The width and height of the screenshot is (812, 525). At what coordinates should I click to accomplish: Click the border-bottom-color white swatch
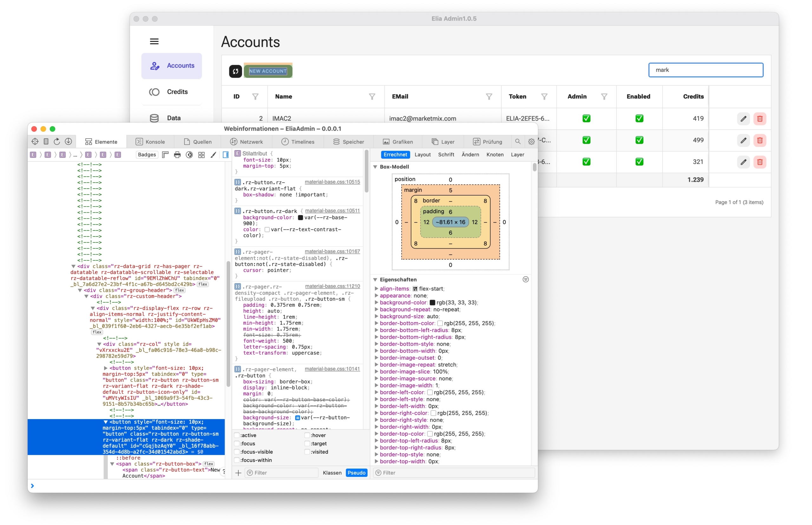click(x=440, y=323)
